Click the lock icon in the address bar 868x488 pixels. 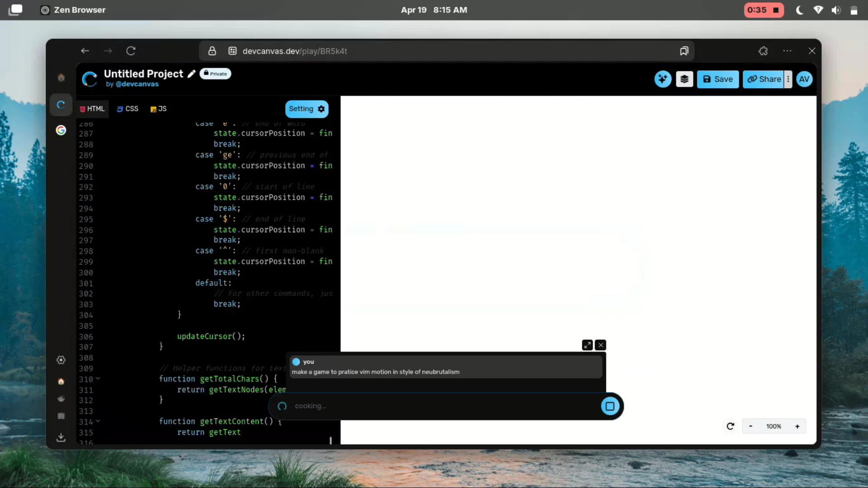click(212, 51)
